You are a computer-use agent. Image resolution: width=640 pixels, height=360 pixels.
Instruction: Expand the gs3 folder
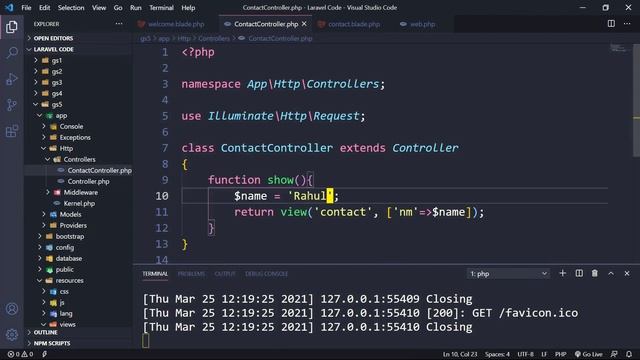click(57, 82)
